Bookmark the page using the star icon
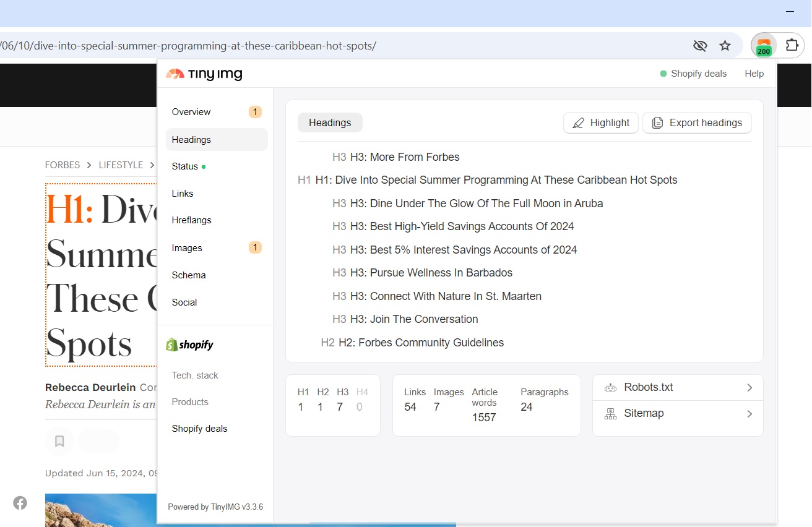Viewport: 812px width, 527px height. point(725,45)
